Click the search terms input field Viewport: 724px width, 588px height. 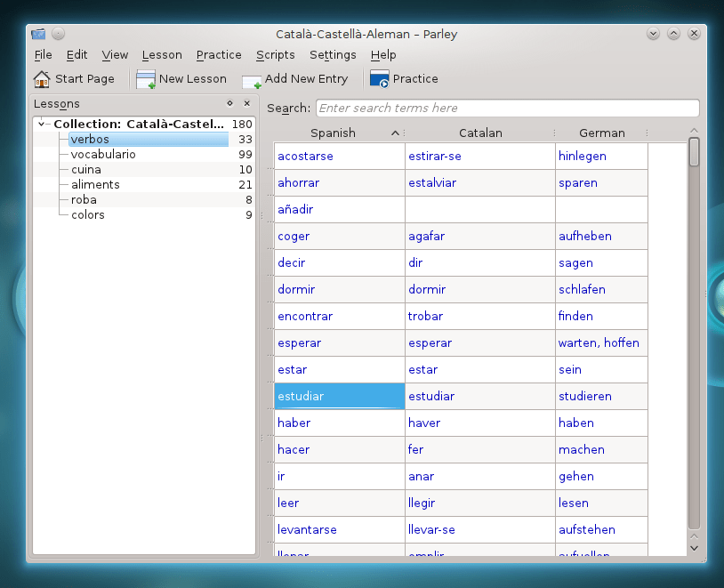click(x=507, y=109)
